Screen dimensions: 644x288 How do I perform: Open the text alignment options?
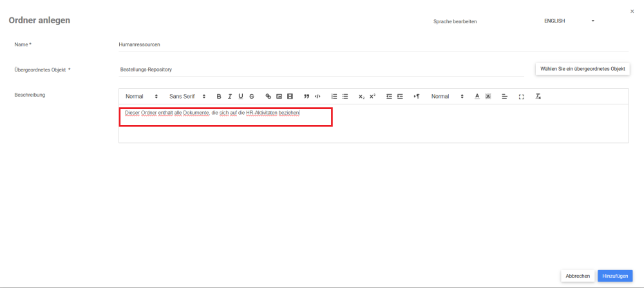tap(505, 97)
